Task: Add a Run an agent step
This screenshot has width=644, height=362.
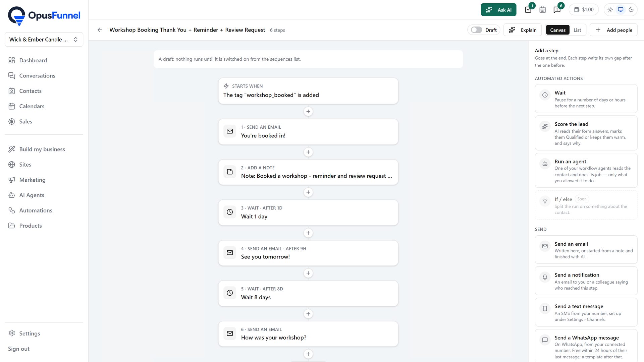Action: [x=586, y=170]
